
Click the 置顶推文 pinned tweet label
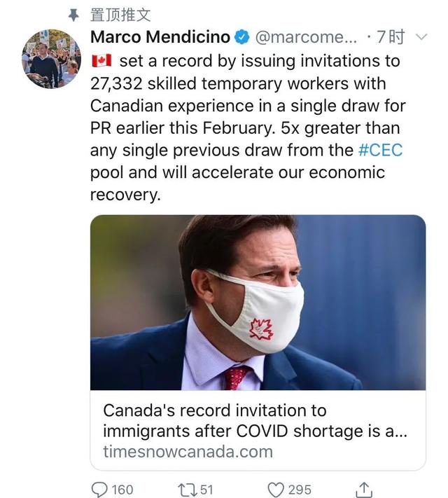click(120, 14)
